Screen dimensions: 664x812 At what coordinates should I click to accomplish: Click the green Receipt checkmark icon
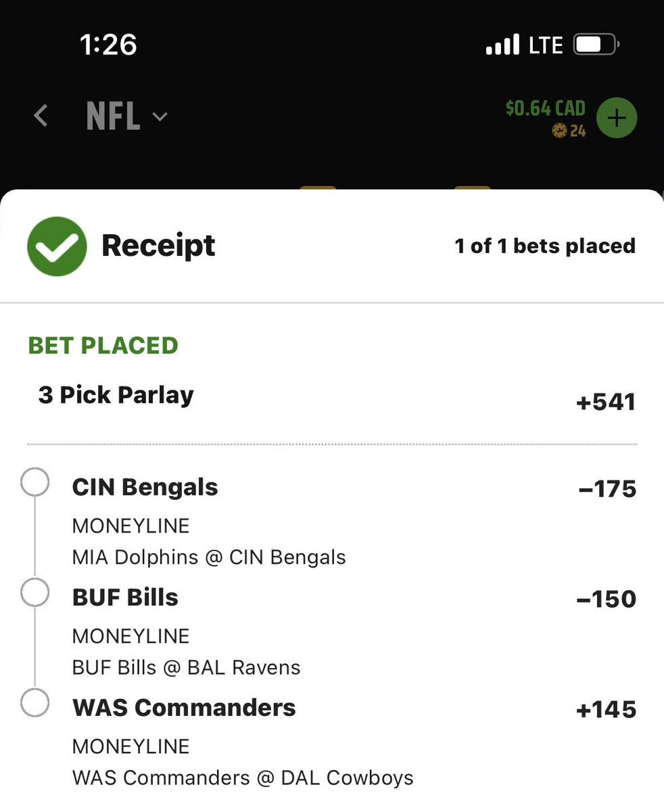57,246
